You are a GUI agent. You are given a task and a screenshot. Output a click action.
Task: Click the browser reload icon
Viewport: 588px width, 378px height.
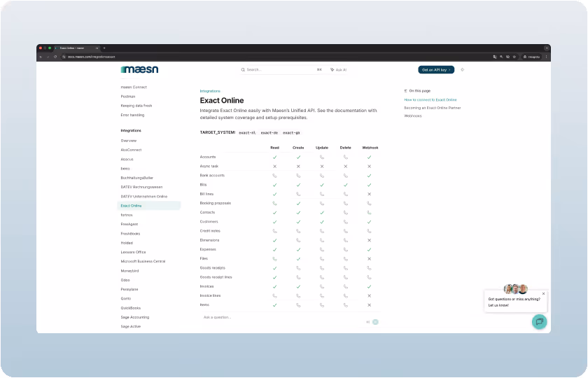click(x=55, y=57)
